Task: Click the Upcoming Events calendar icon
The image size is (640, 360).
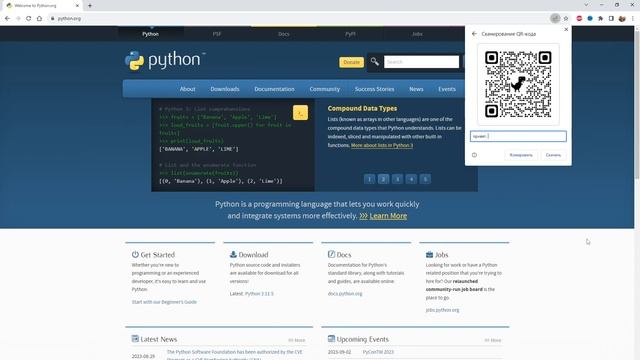Action: [331, 339]
